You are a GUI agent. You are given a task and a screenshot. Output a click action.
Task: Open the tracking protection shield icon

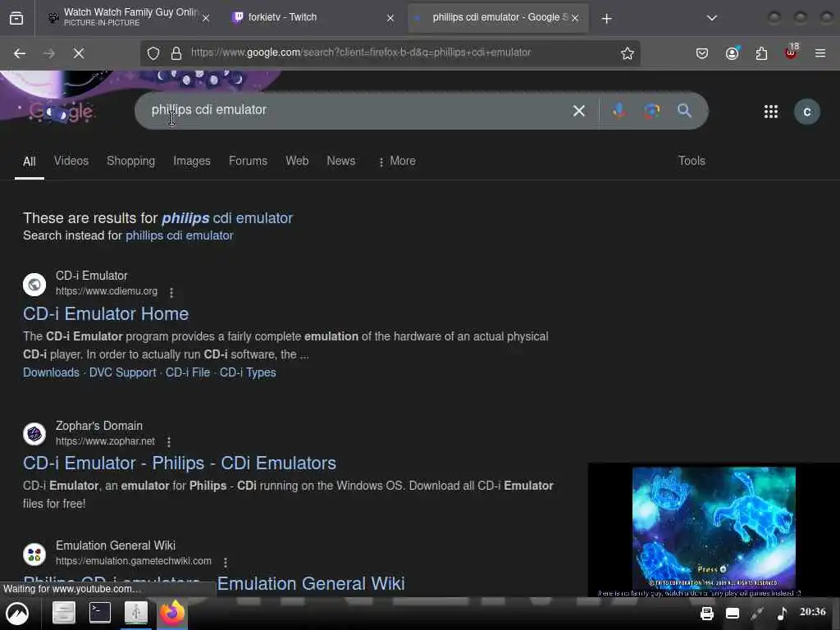point(153,53)
